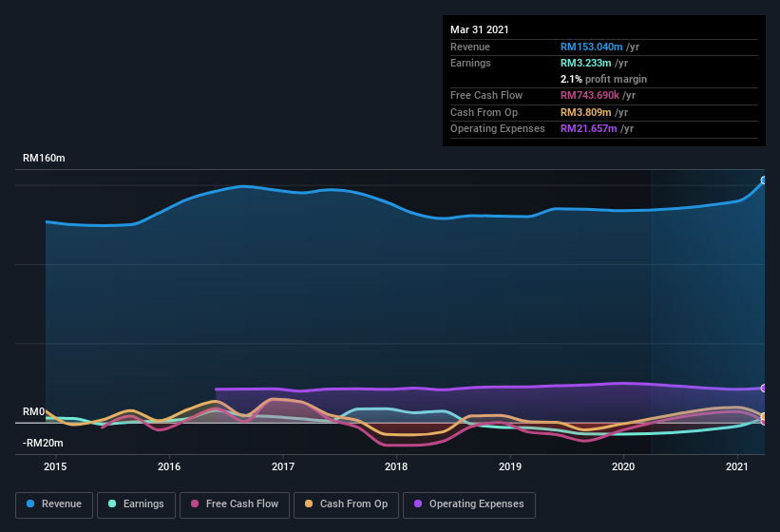Click the orange Cash From Op endpoint marker
The width and height of the screenshot is (780, 532).
(764, 416)
